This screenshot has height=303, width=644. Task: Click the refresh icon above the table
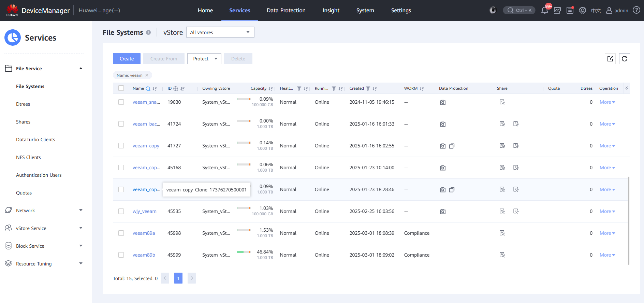(624, 59)
